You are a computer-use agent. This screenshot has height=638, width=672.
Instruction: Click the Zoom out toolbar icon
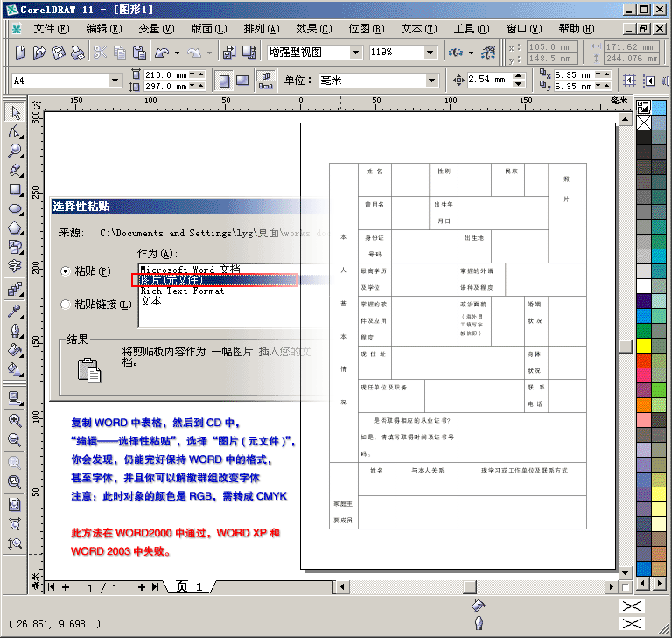click(15, 439)
